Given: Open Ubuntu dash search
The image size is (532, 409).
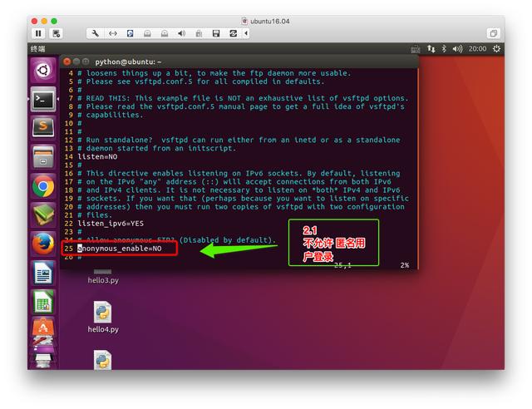Looking at the screenshot, I should pyautogui.click(x=43, y=71).
